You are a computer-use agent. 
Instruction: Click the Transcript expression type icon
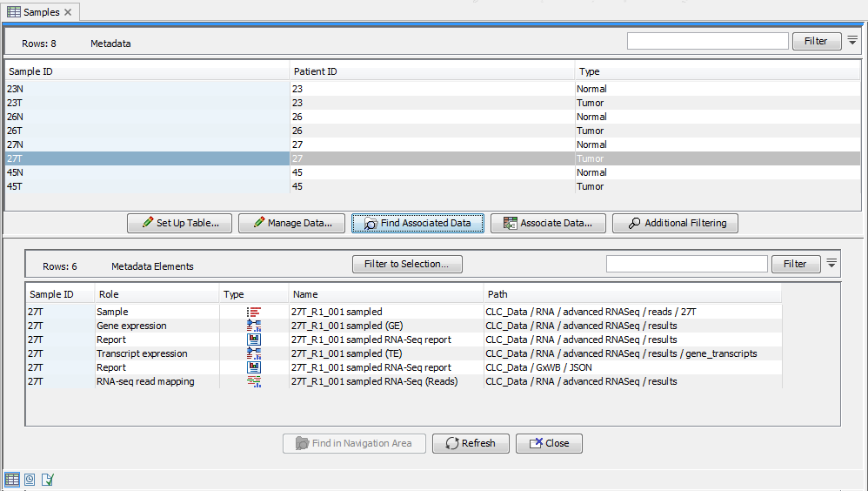254,353
